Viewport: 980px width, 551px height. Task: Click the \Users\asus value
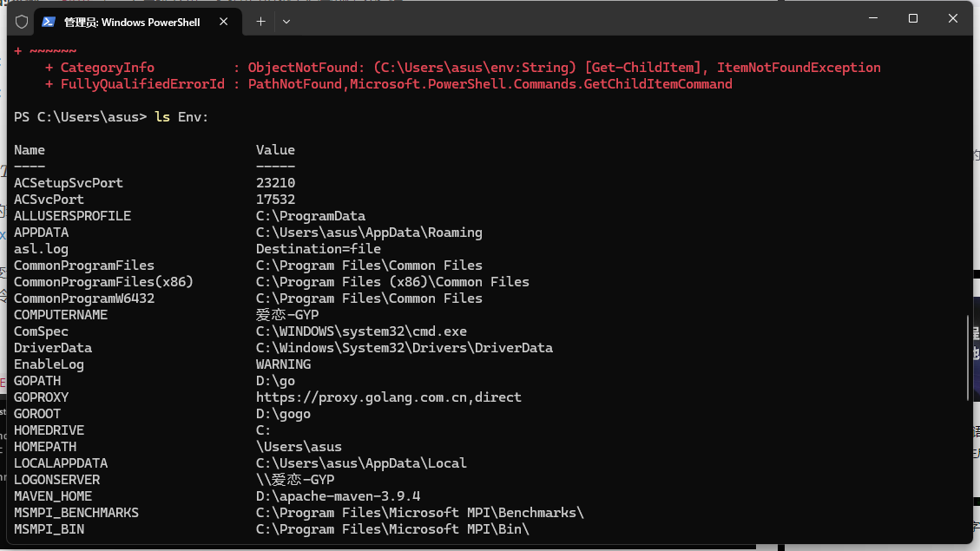299,447
